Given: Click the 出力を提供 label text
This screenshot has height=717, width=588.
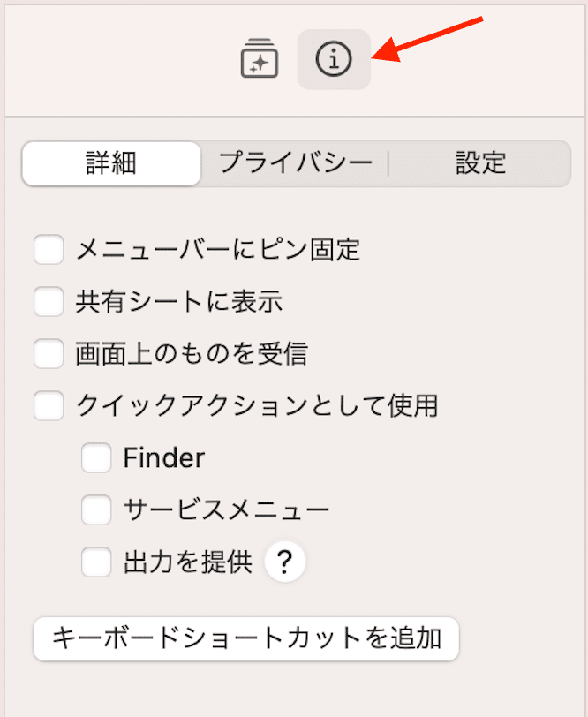Looking at the screenshot, I should [x=188, y=562].
